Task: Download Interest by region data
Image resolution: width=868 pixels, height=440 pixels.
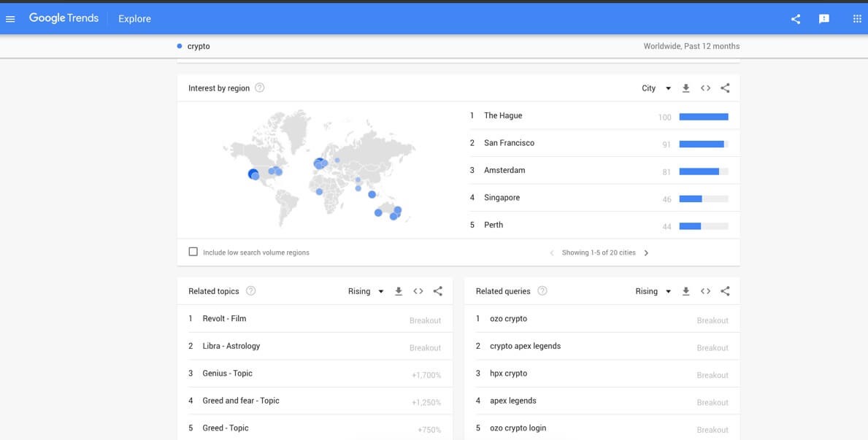Action: pyautogui.click(x=686, y=88)
